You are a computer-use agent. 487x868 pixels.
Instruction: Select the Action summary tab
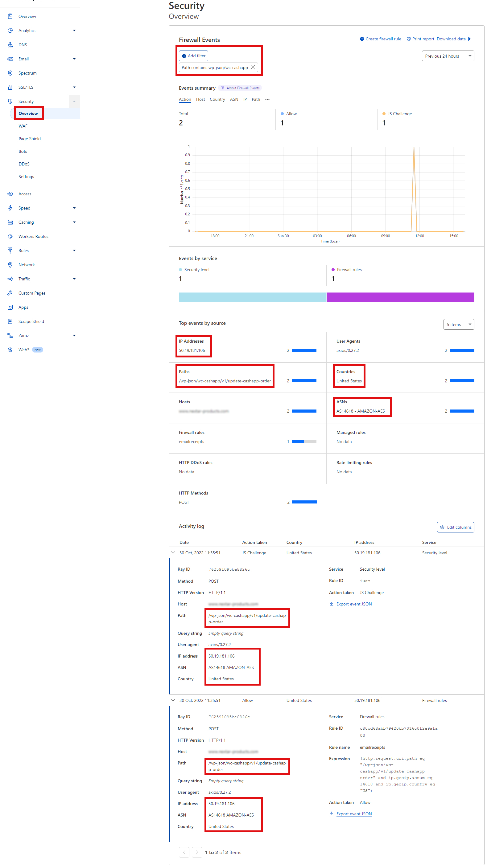click(x=185, y=99)
